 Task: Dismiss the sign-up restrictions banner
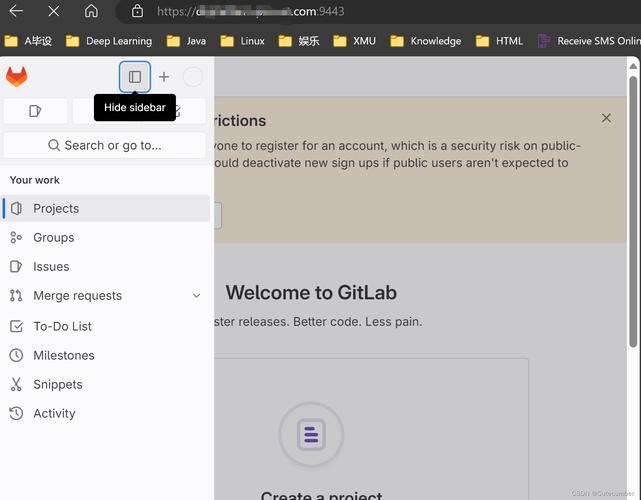pyautogui.click(x=606, y=118)
